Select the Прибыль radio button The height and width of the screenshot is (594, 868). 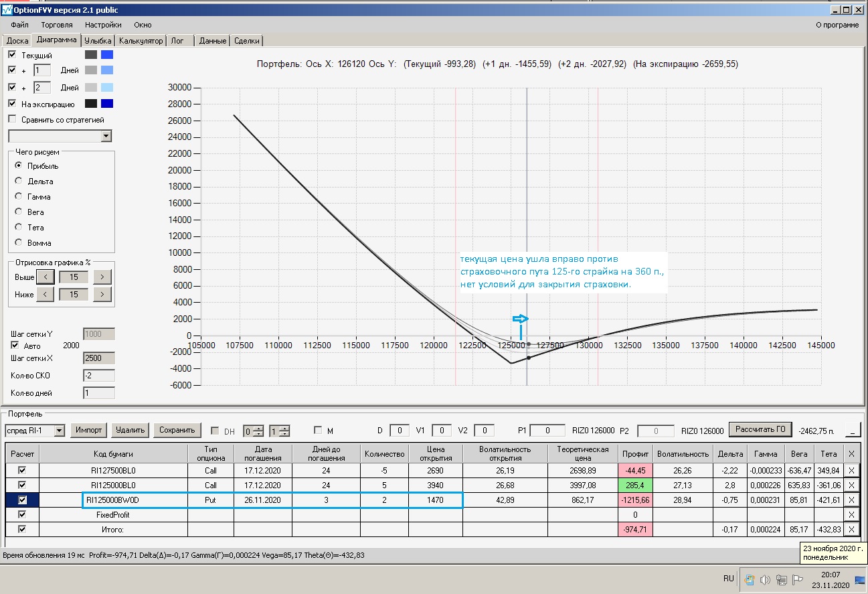[x=18, y=165]
